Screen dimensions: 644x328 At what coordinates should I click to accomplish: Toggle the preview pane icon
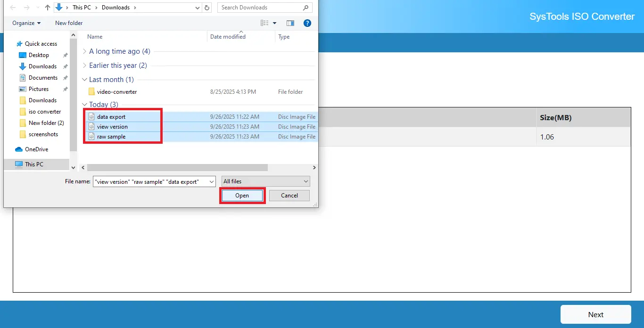pos(290,23)
